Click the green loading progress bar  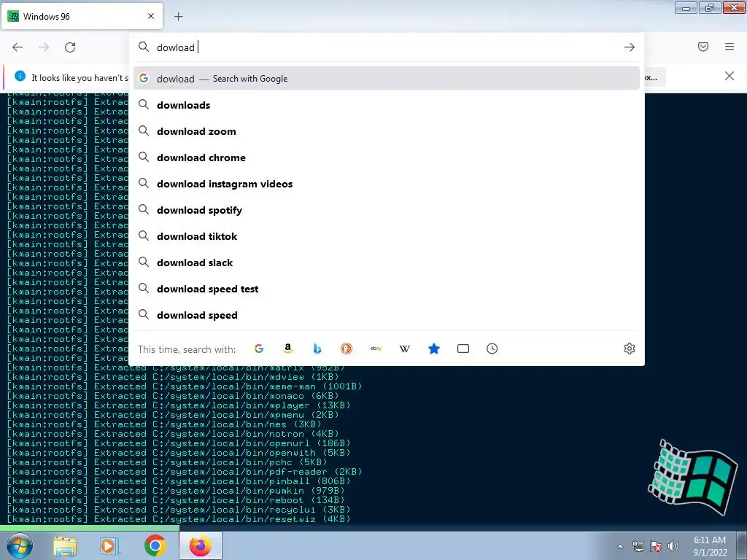coord(90,528)
